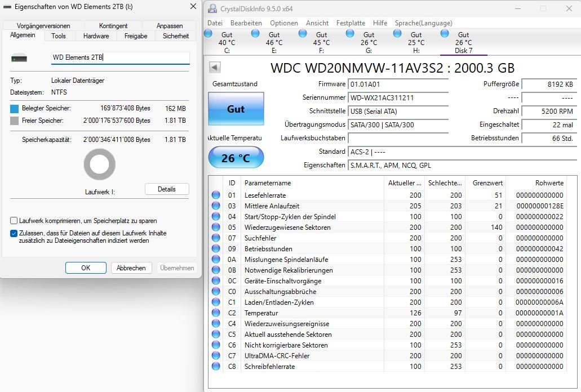Open the Hilfe menu

click(380, 23)
